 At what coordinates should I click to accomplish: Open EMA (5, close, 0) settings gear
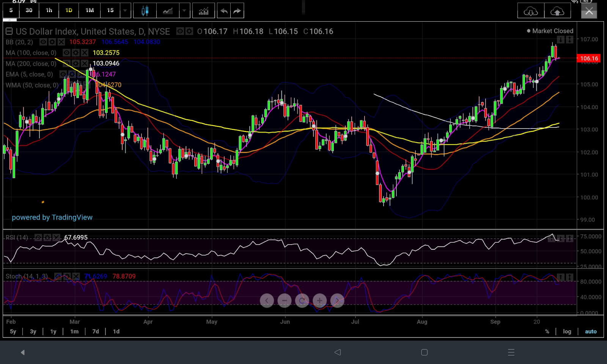coord(72,74)
